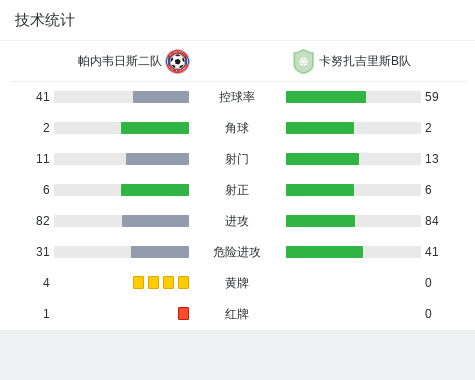This screenshot has width=475, height=380.
Task: Click the red card icon
Action: pos(183,313)
